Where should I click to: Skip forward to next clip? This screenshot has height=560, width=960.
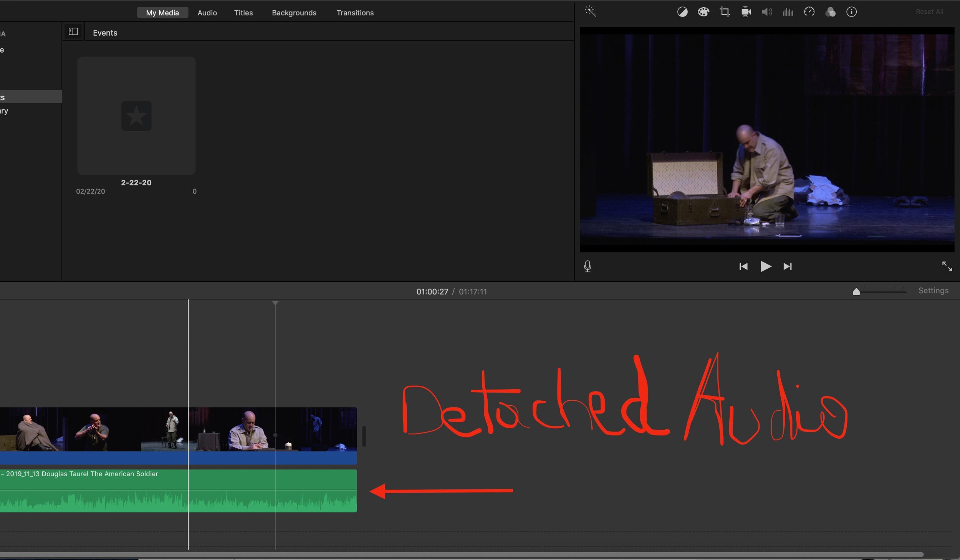point(788,266)
